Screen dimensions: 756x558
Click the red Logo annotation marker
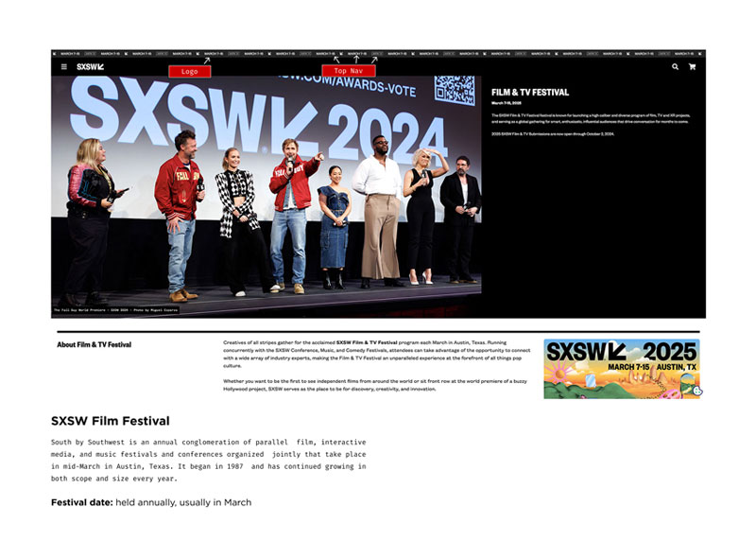pyautogui.click(x=190, y=70)
